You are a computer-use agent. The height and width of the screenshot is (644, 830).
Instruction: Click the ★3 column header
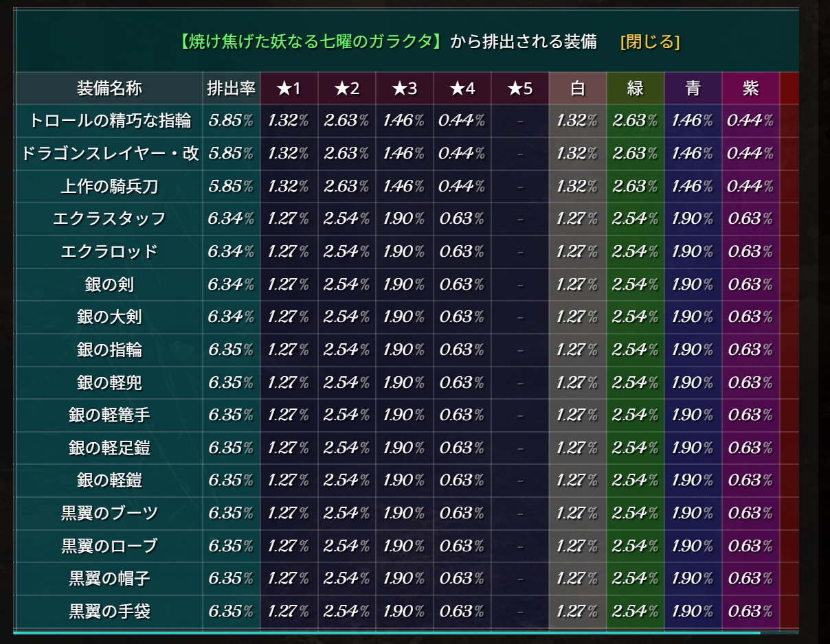tap(404, 89)
